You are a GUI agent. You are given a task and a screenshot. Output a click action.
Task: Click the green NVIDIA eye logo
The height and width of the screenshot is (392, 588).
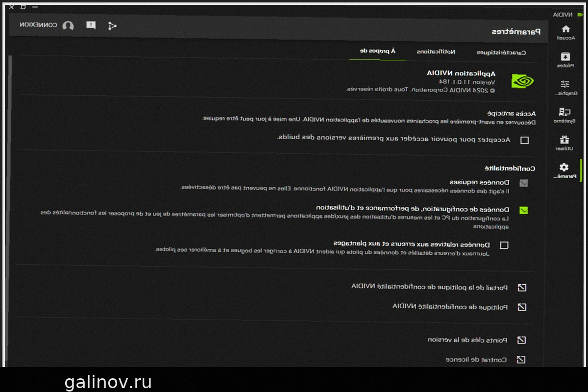pos(523,81)
